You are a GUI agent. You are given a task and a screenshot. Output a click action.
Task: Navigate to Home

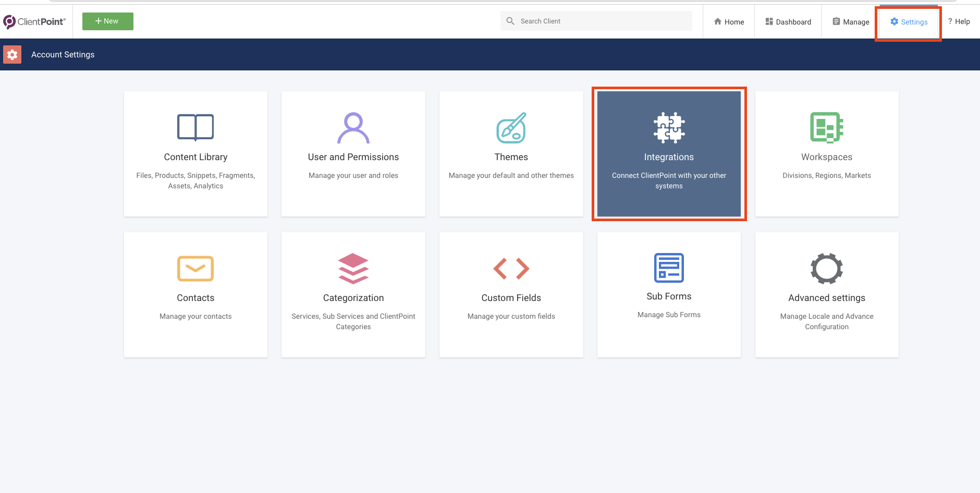click(x=728, y=22)
